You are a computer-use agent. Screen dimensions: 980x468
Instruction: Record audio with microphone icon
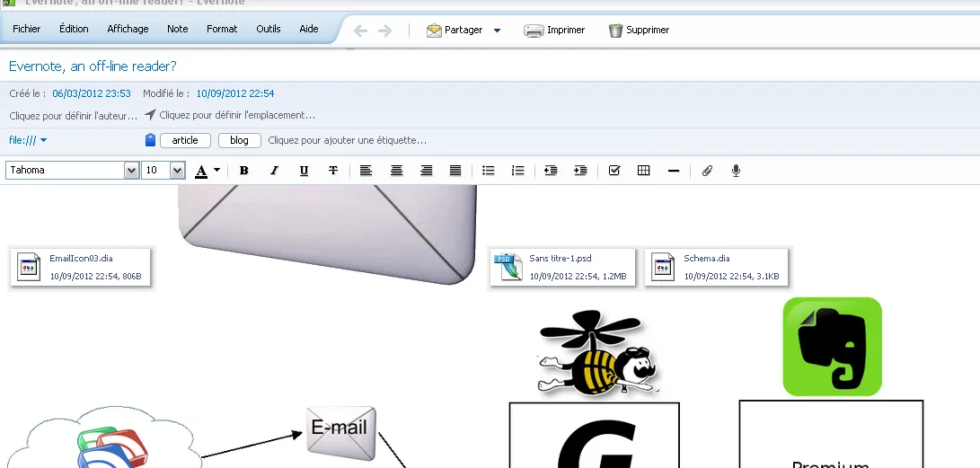[737, 171]
